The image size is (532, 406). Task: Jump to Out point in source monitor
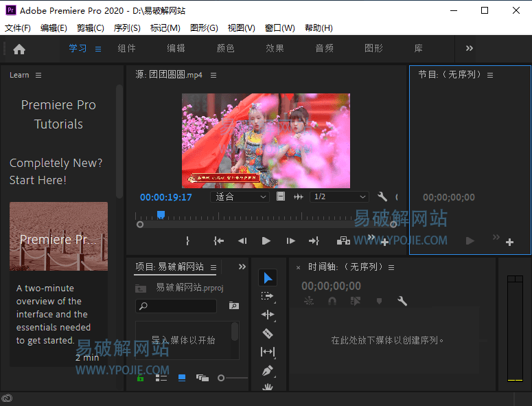[314, 241]
